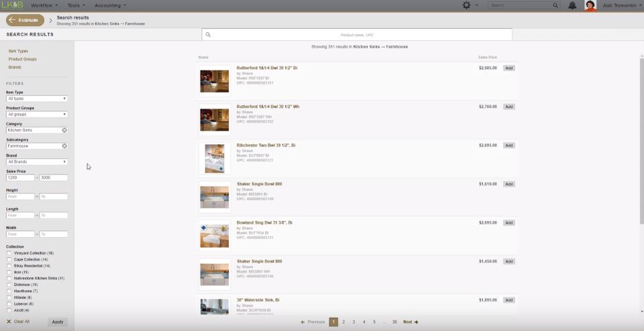This screenshot has width=644, height=331.
Task: Open the Brand dropdown
Action: 37,162
